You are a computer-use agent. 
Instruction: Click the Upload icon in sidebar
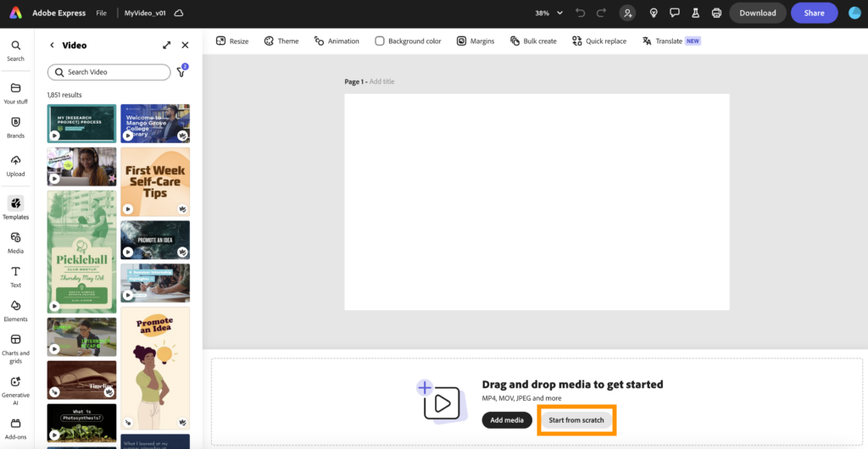15,161
